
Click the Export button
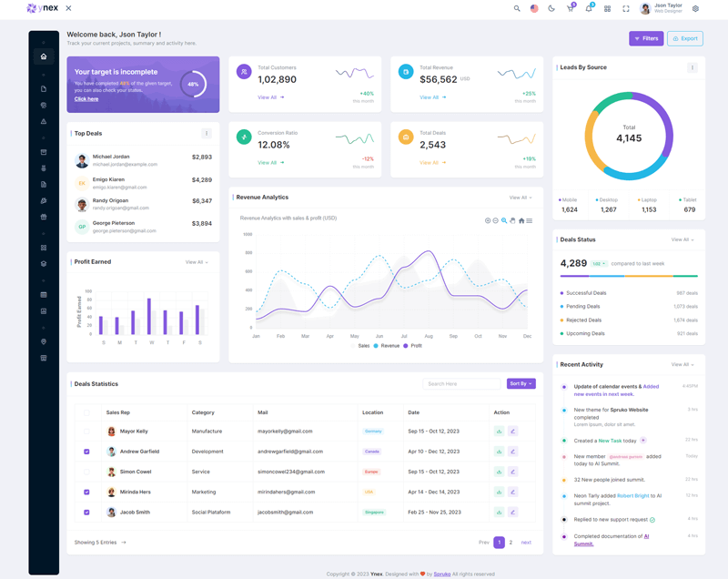pyautogui.click(x=685, y=38)
